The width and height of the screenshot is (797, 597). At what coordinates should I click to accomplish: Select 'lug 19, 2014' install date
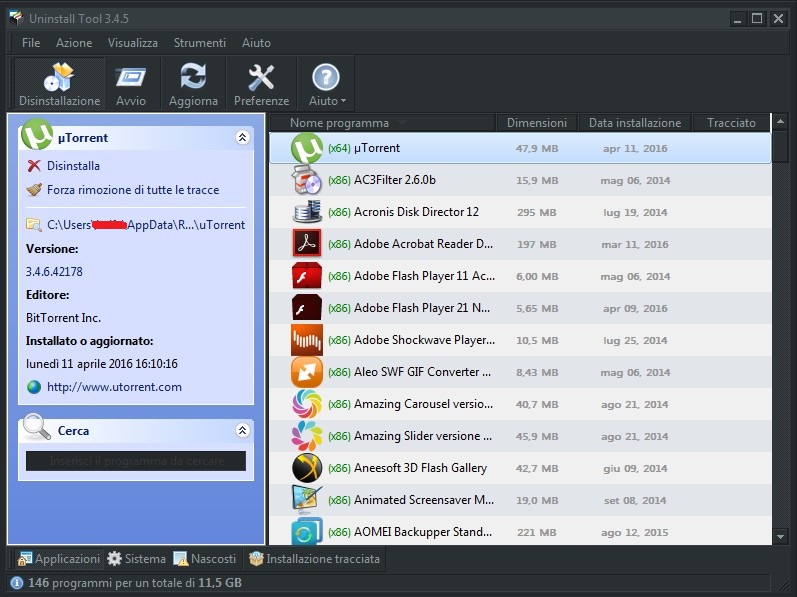pyautogui.click(x=635, y=212)
